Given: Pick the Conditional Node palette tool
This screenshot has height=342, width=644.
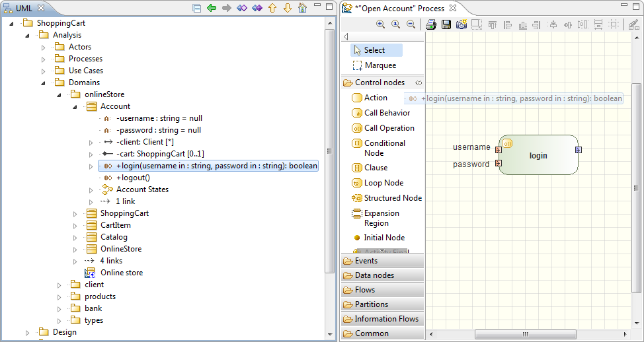Looking at the screenshot, I should (379, 148).
